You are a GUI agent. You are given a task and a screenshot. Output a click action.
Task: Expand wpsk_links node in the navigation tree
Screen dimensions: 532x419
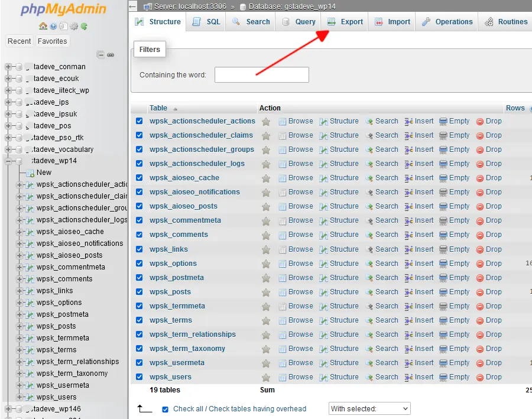pos(20,291)
